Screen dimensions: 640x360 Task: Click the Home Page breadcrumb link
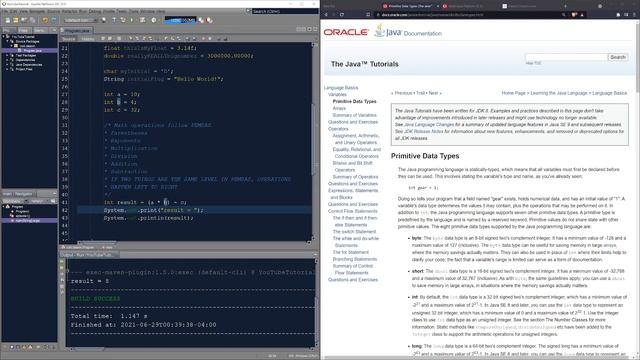pos(513,93)
